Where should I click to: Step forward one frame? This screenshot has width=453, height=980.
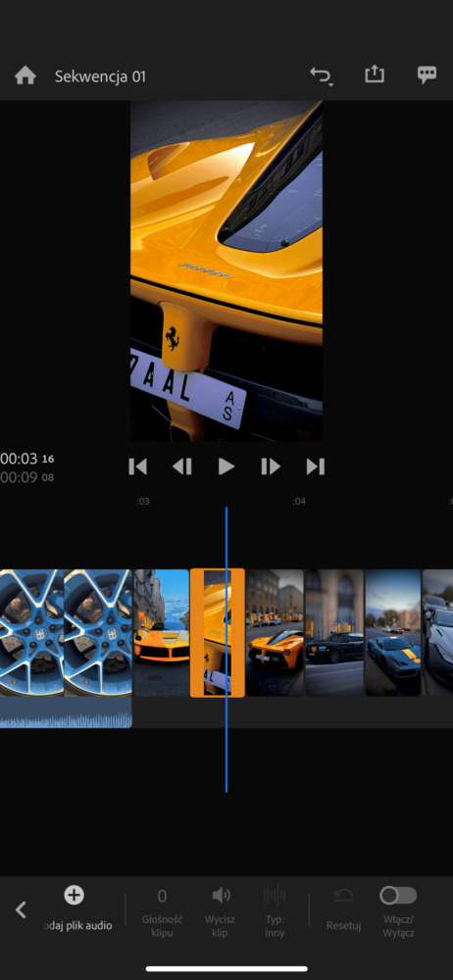pos(271,466)
